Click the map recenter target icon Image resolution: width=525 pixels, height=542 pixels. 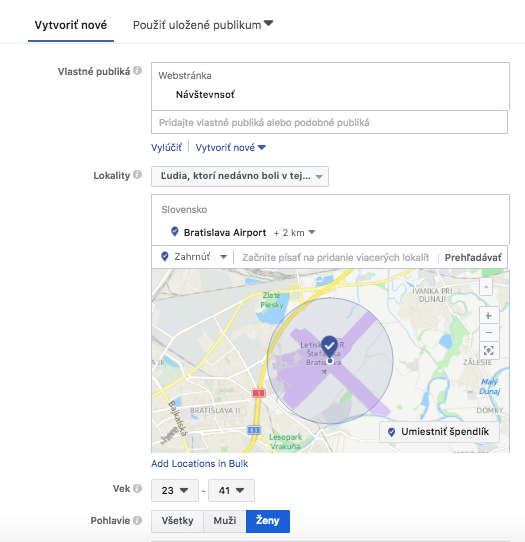[x=489, y=351]
